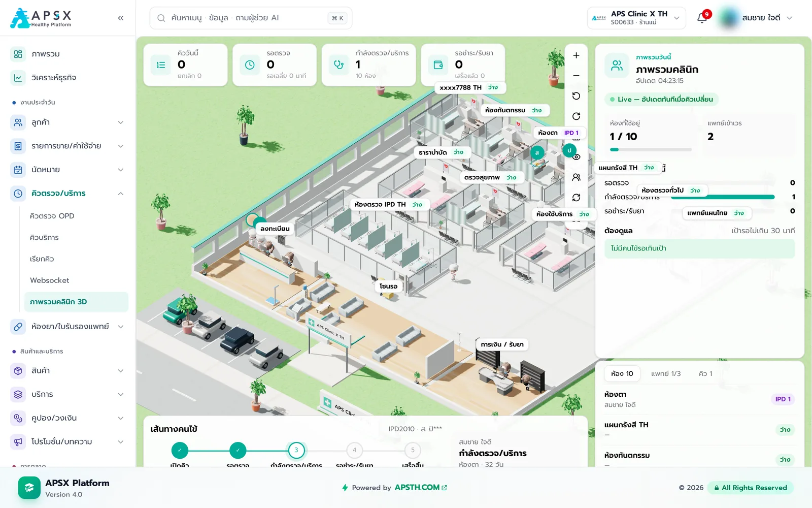Open คิวตรวจ OPD submenu
812x508 pixels.
coord(76,216)
